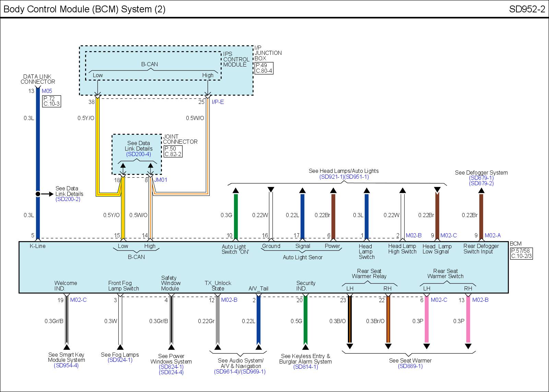
Task: Follow the SD951-1 auto lights link
Action: [357, 177]
